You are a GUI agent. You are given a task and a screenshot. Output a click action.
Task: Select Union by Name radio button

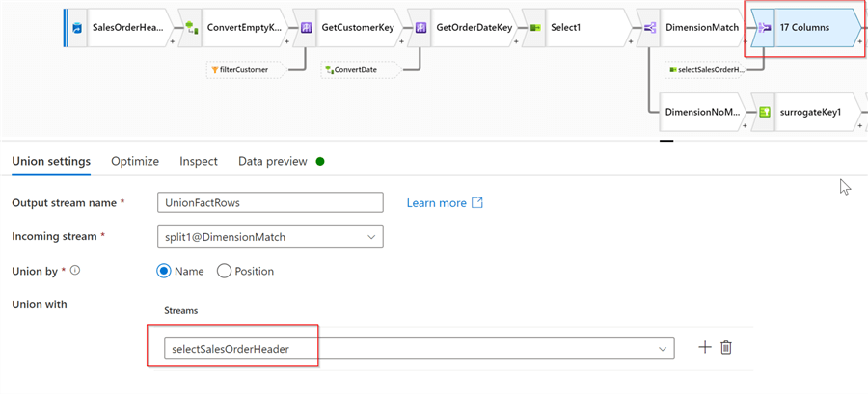(164, 272)
